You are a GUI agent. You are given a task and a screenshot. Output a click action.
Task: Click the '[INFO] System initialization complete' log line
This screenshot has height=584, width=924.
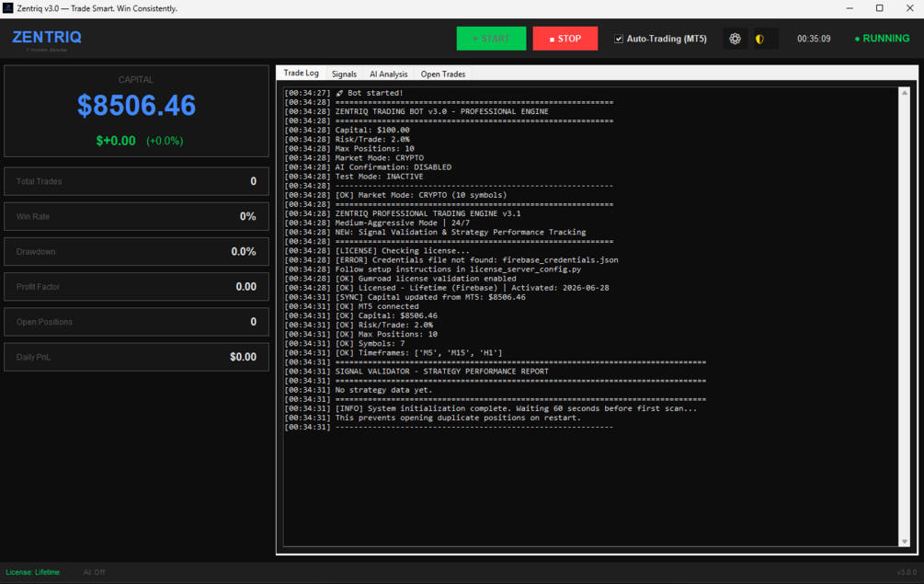click(x=490, y=409)
